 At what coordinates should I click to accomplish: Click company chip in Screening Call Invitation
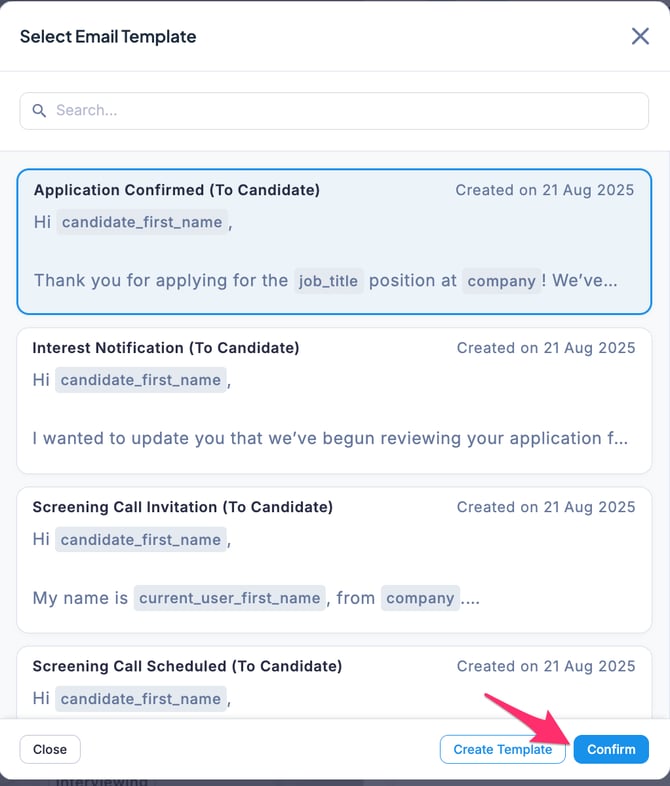pyautogui.click(x=420, y=598)
